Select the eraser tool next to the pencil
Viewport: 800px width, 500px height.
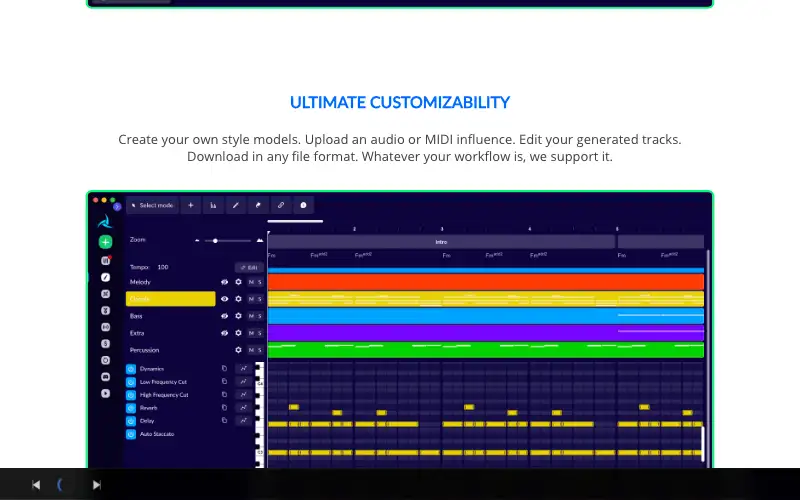(258, 205)
